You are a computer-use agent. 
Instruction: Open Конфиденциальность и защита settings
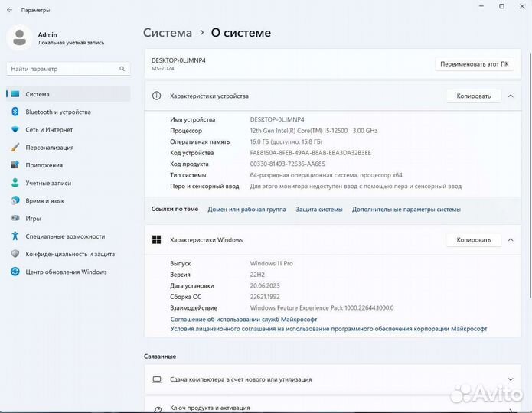69,254
